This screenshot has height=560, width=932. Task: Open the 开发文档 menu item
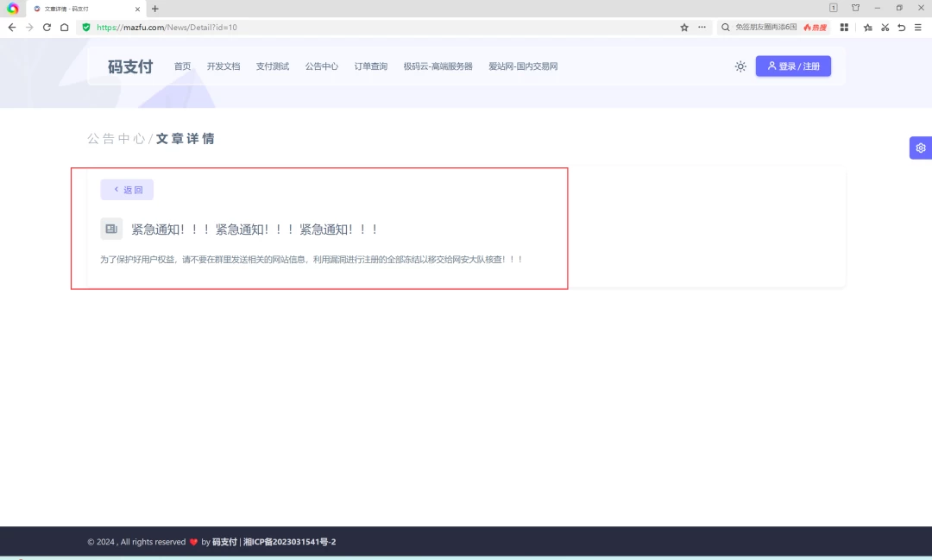coord(224,66)
